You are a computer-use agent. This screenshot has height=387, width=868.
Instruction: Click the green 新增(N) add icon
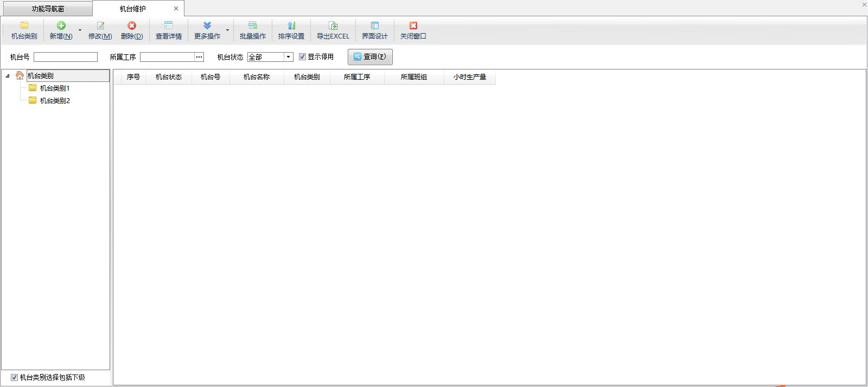[61, 26]
